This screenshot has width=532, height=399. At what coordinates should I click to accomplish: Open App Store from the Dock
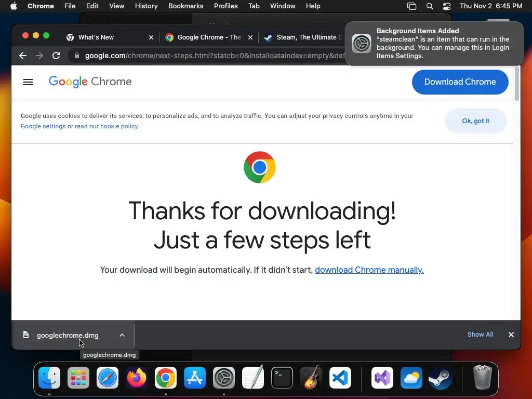point(195,378)
